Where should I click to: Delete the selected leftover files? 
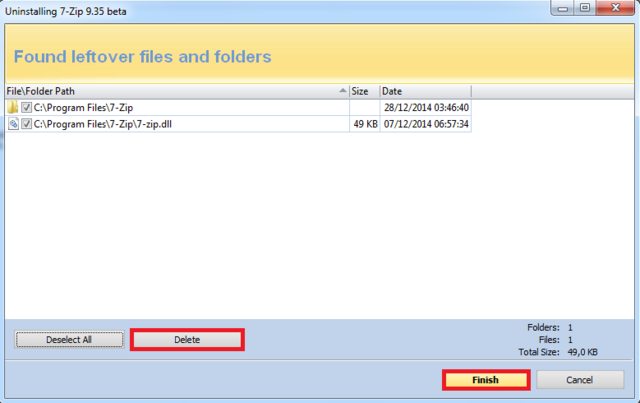coord(187,340)
